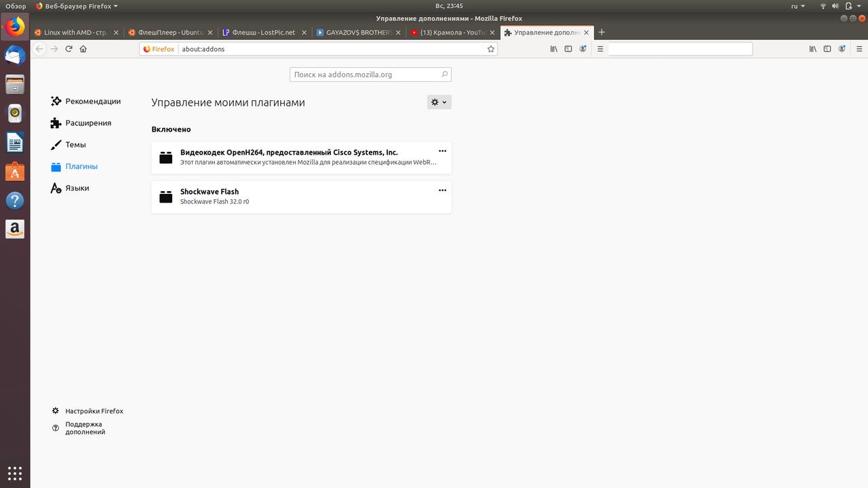
Task: Open the gear tools dropdown for plugins
Action: click(x=439, y=102)
